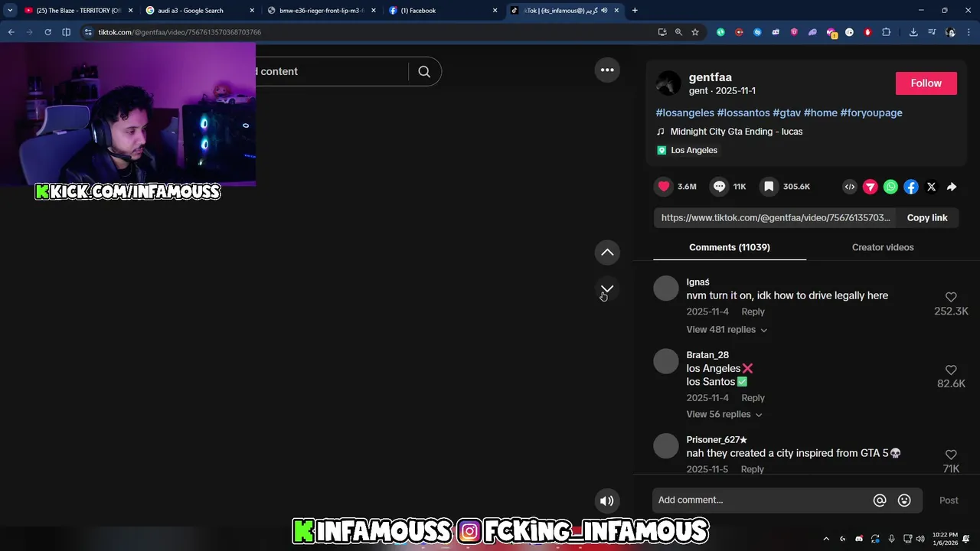Screen dimensions: 980x551
Task: Switch to The Blaze - TERRITORY tab
Action: pyautogui.click(x=78, y=11)
